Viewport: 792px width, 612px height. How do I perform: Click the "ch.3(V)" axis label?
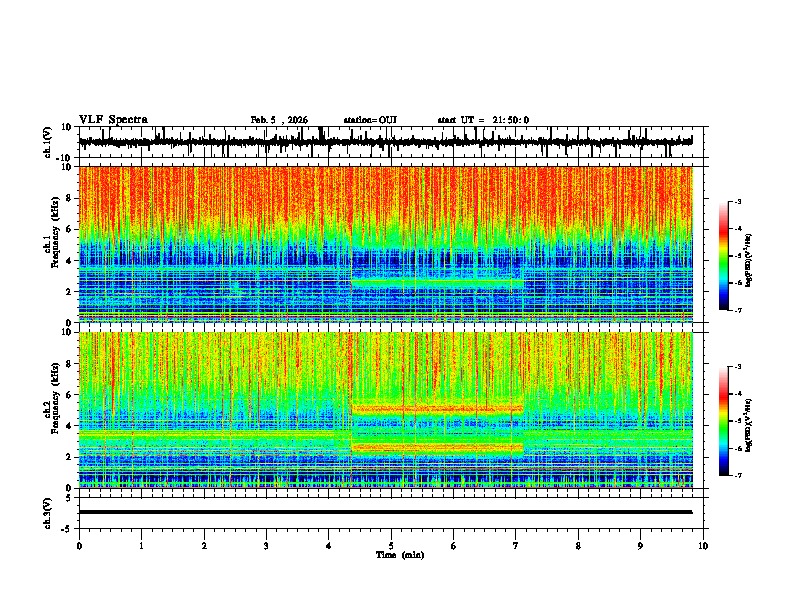coord(48,513)
